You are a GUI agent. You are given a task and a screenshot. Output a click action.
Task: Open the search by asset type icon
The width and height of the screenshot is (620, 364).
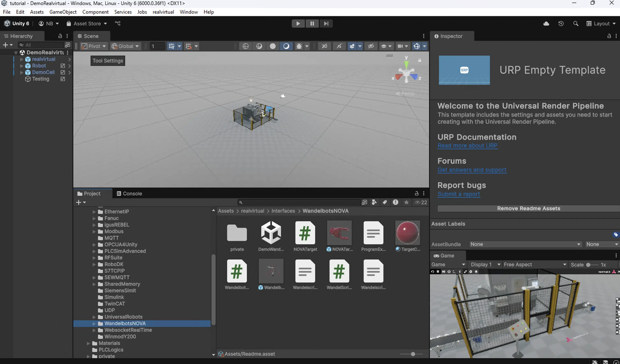point(374,202)
